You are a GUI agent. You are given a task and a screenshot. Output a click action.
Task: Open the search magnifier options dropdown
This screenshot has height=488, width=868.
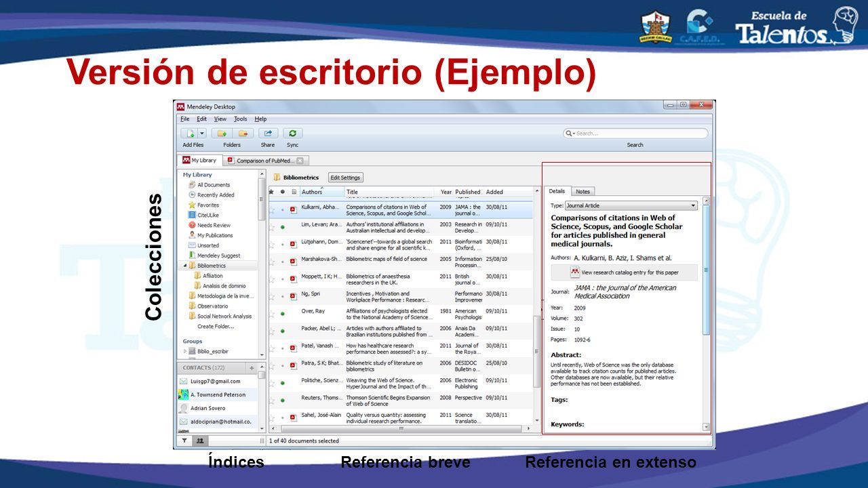(570, 134)
